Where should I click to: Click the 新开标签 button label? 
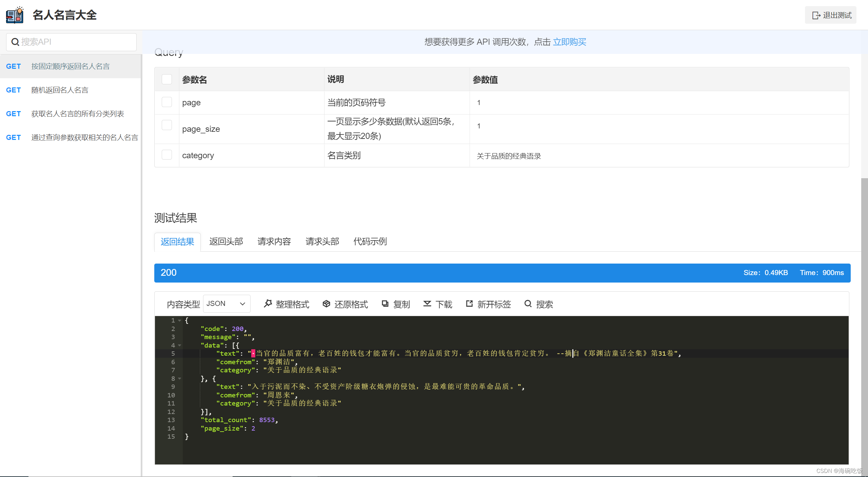pos(494,305)
